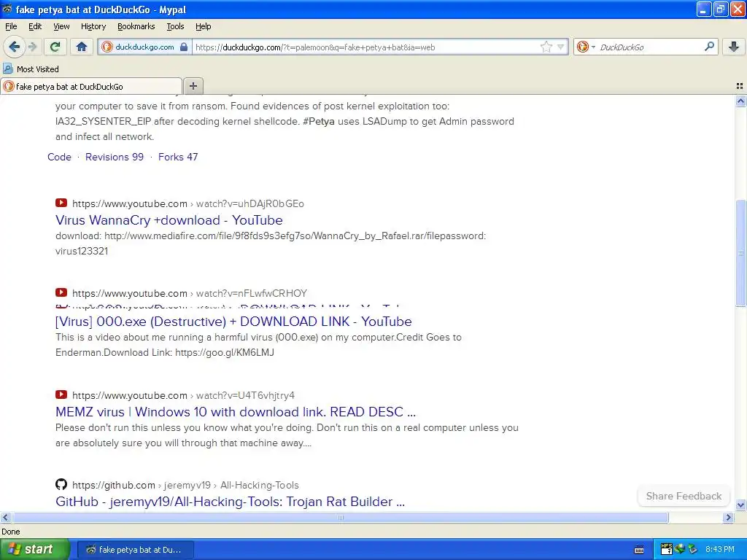Go back with the Back arrow button

[14, 47]
